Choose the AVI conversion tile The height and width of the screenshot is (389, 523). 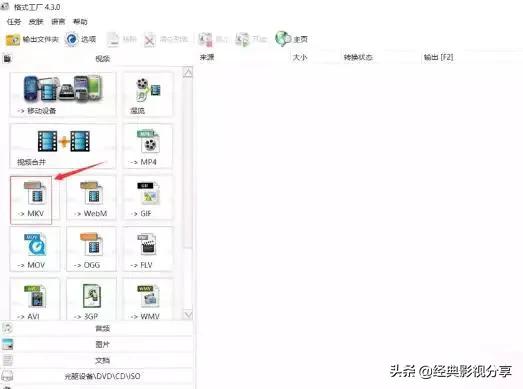coord(35,300)
